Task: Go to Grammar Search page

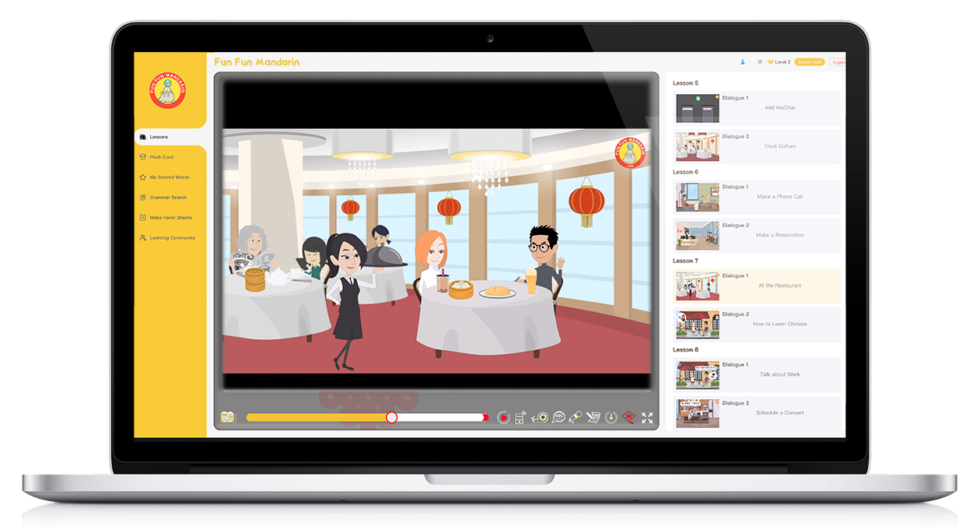Action: pos(168,198)
